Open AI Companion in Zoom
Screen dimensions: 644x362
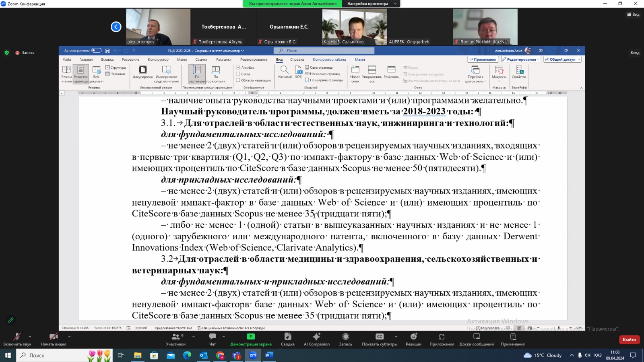pos(317,339)
